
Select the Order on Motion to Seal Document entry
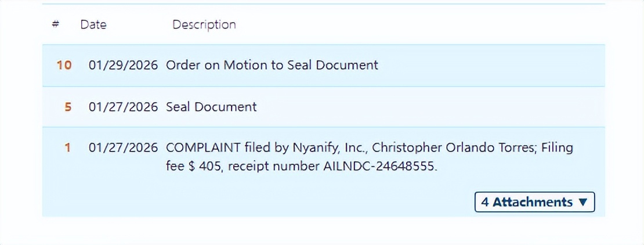[x=272, y=65]
